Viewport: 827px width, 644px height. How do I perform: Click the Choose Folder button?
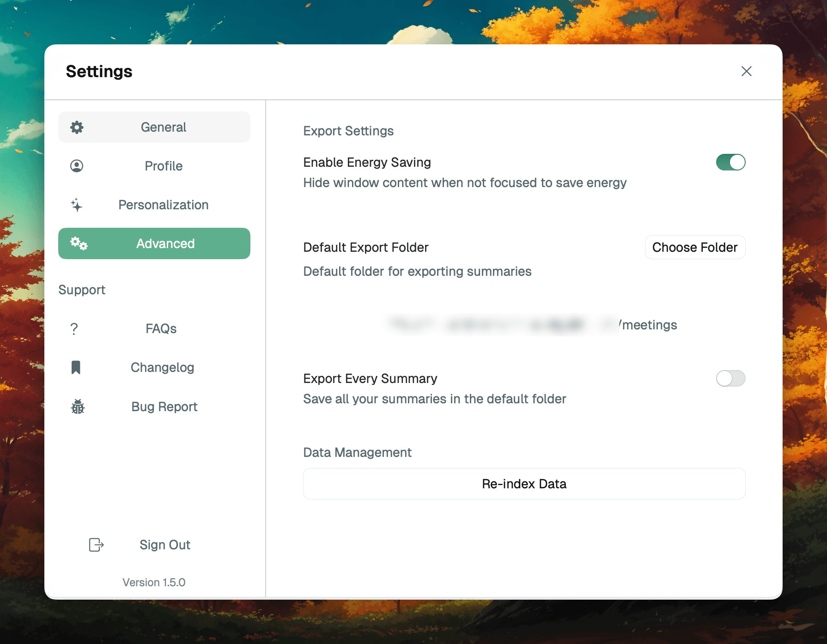[695, 247]
